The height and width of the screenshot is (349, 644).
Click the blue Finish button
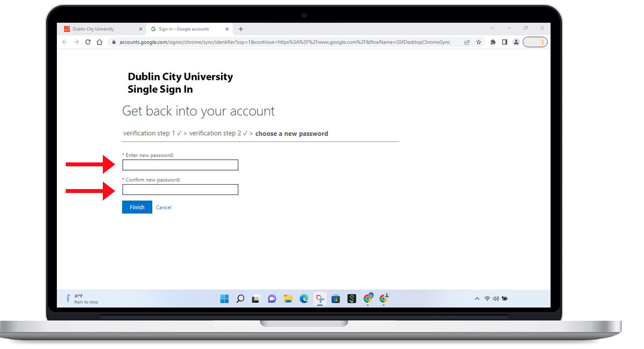pyautogui.click(x=137, y=207)
